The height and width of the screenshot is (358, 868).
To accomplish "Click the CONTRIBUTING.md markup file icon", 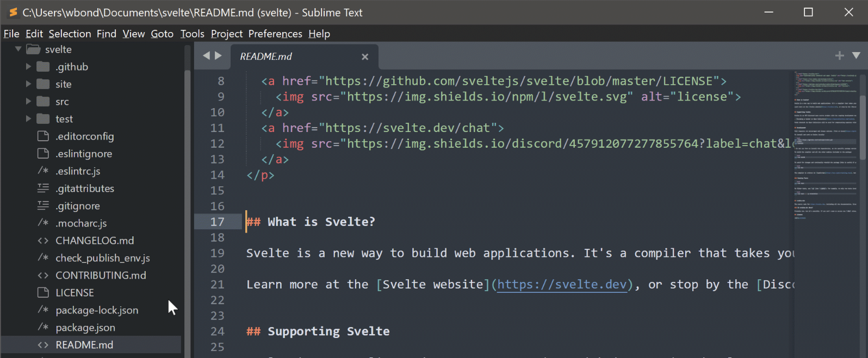I will (x=43, y=275).
